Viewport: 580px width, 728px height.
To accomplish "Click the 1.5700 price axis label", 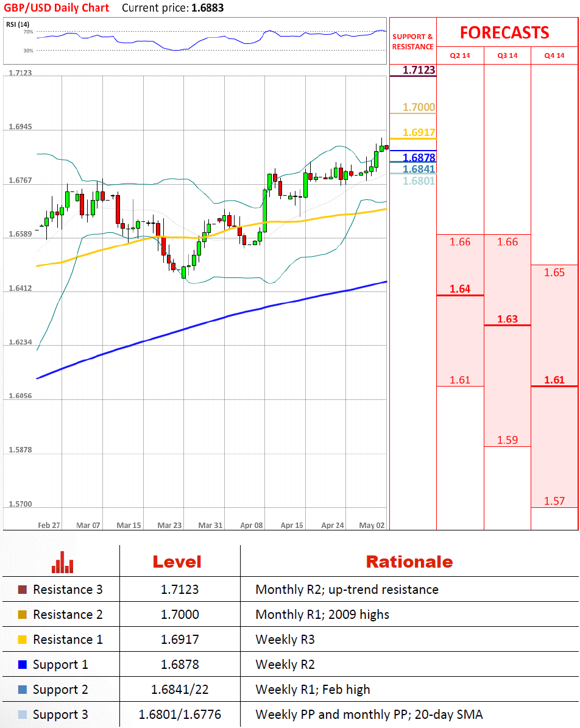I will point(21,504).
